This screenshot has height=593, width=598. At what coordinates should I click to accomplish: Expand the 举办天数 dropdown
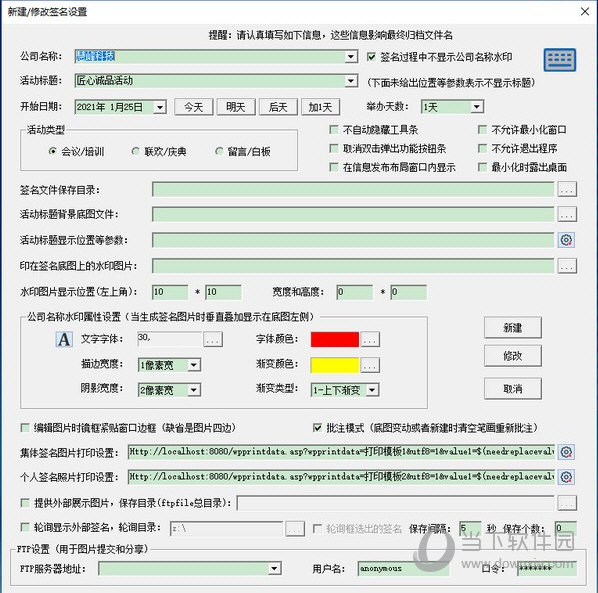[x=476, y=107]
